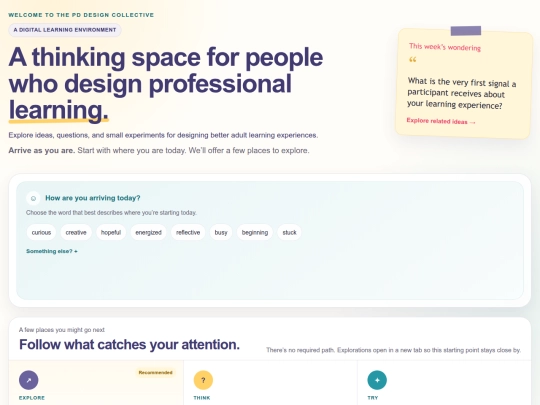Open the Explore card label

(32, 398)
